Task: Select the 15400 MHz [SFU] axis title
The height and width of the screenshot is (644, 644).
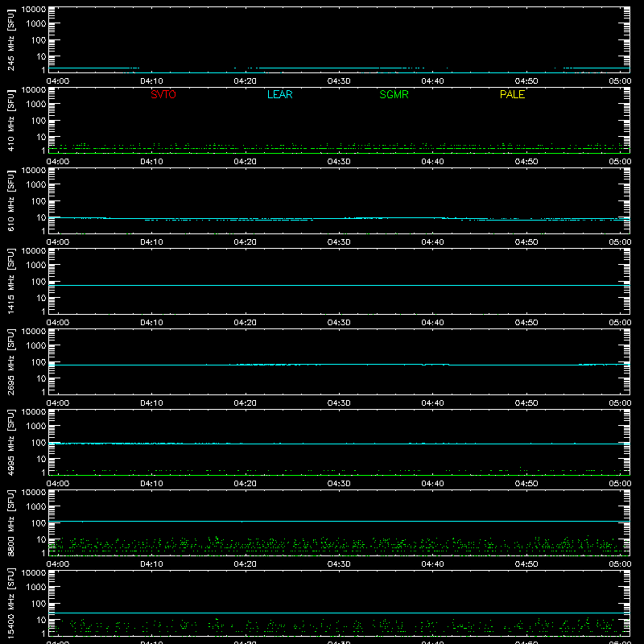Action: [x=10, y=603]
